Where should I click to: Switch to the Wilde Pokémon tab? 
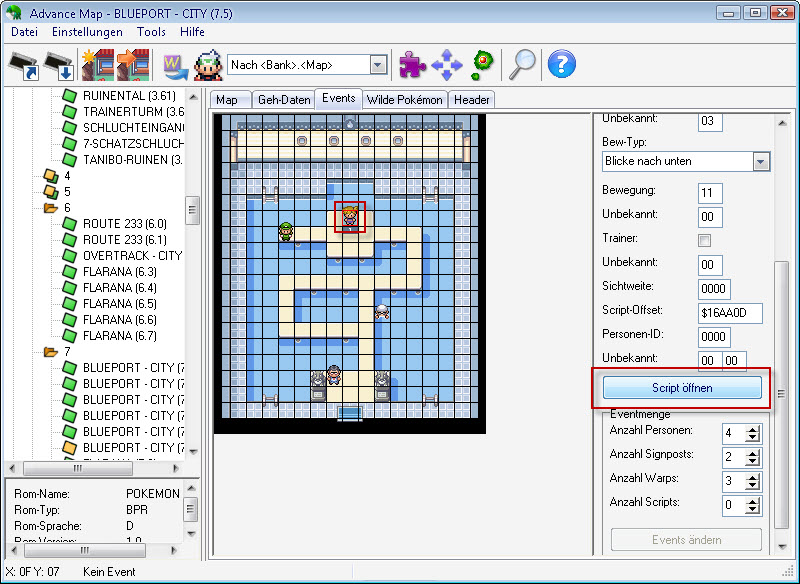click(405, 100)
